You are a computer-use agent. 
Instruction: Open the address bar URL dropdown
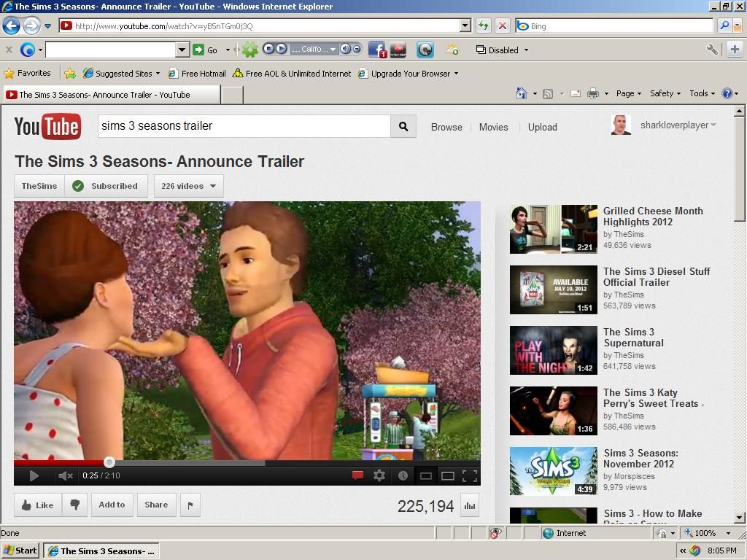465,26
